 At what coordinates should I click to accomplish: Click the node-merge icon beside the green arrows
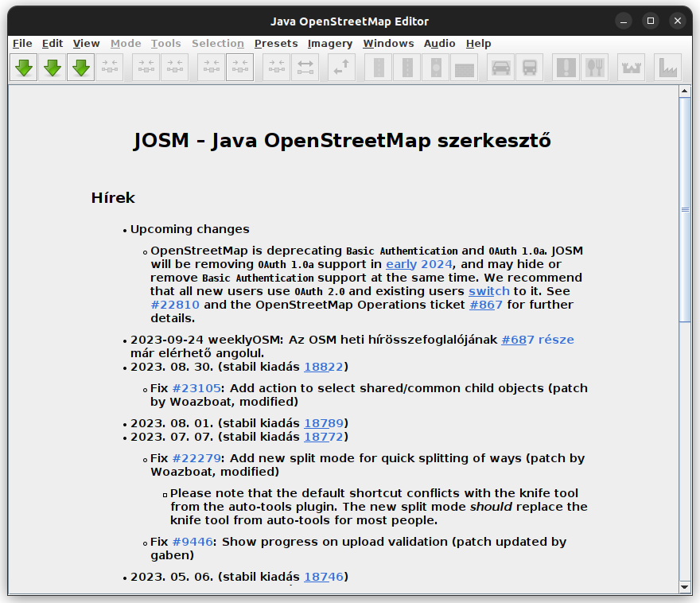pyautogui.click(x=110, y=68)
